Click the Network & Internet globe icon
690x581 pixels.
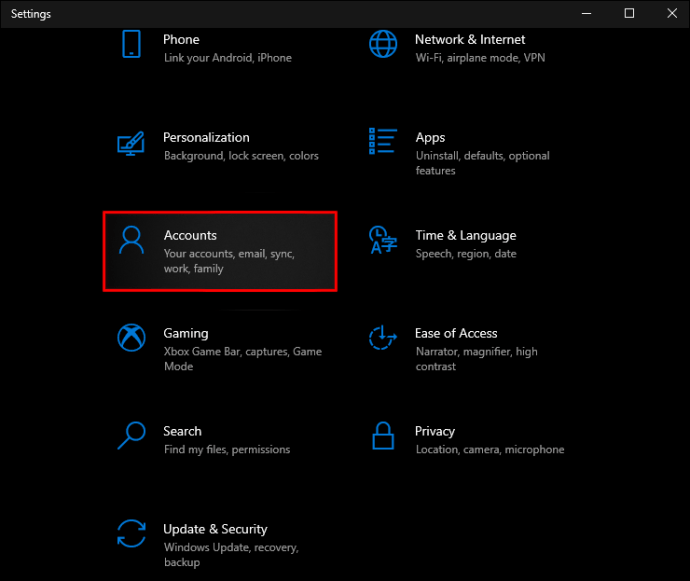point(383,44)
